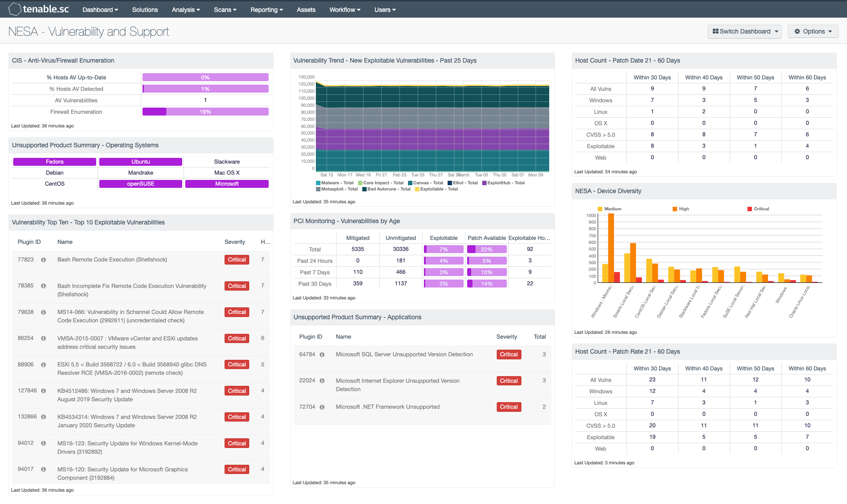Screen dimensions: 847x504
Task: Click Critical badge for plugin 79638
Action: [237, 312]
